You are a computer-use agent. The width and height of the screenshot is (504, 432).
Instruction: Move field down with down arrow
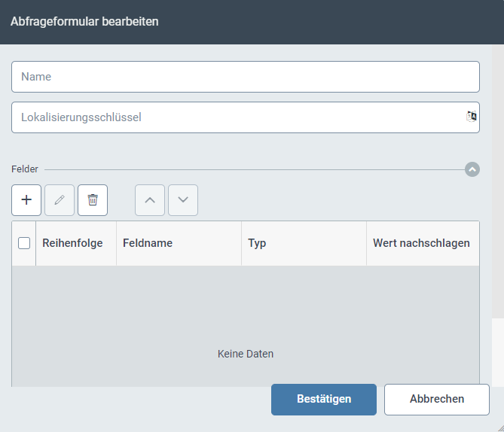pyautogui.click(x=183, y=200)
